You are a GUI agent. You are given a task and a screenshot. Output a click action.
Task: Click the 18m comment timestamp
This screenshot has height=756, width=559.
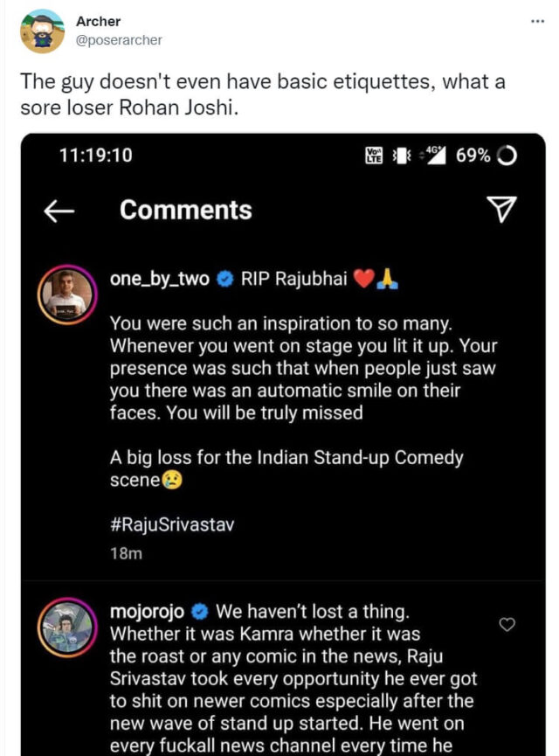click(126, 553)
